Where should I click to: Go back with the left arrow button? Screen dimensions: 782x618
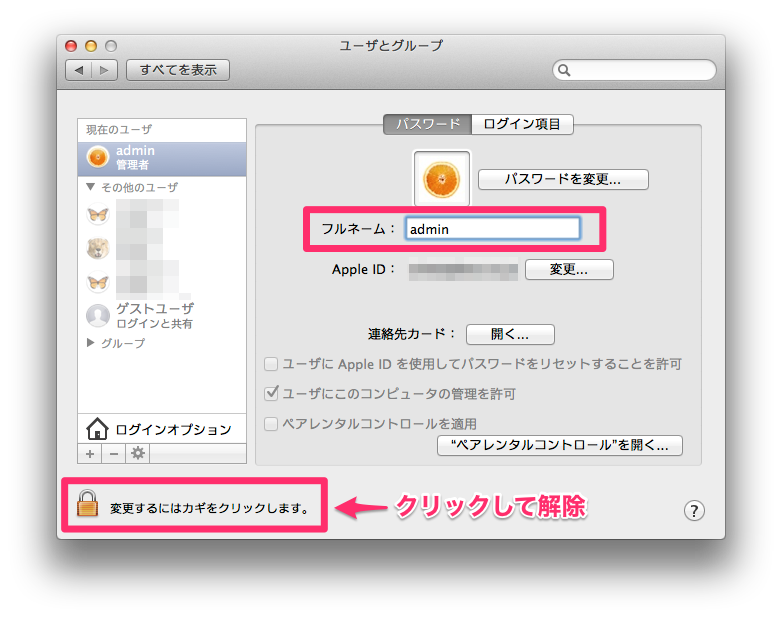point(79,70)
